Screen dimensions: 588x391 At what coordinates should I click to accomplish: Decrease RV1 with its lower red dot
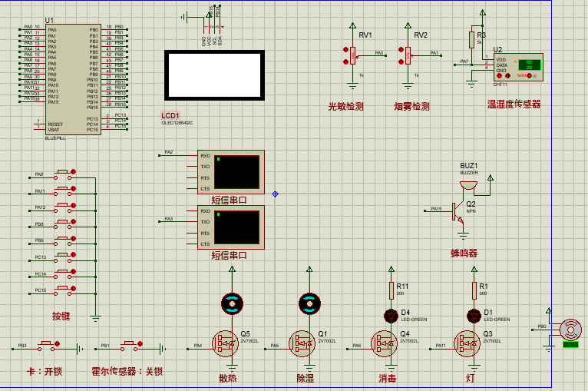pyautogui.click(x=345, y=62)
